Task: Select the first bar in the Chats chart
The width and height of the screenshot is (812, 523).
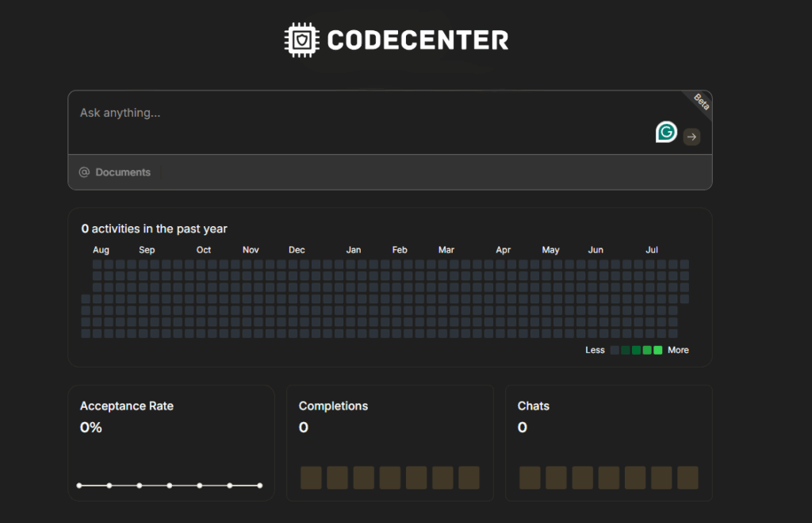Action: (530, 478)
